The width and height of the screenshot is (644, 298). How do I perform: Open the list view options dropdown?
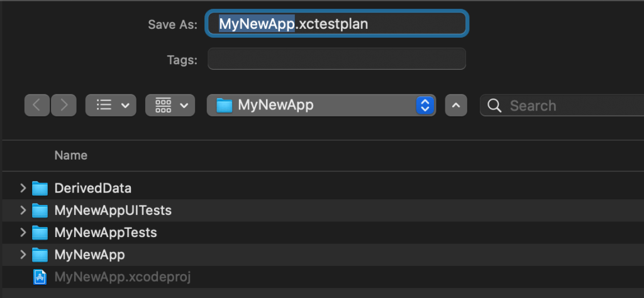(x=111, y=105)
